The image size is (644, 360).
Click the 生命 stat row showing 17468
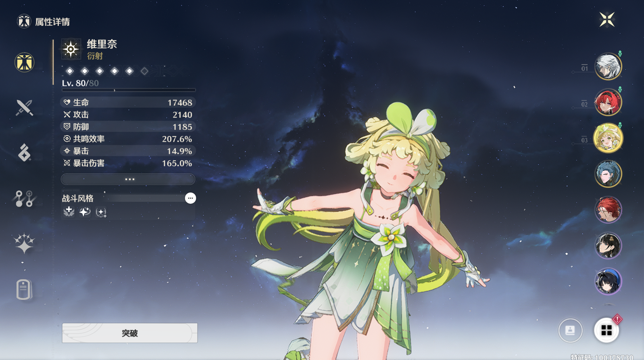(x=128, y=103)
